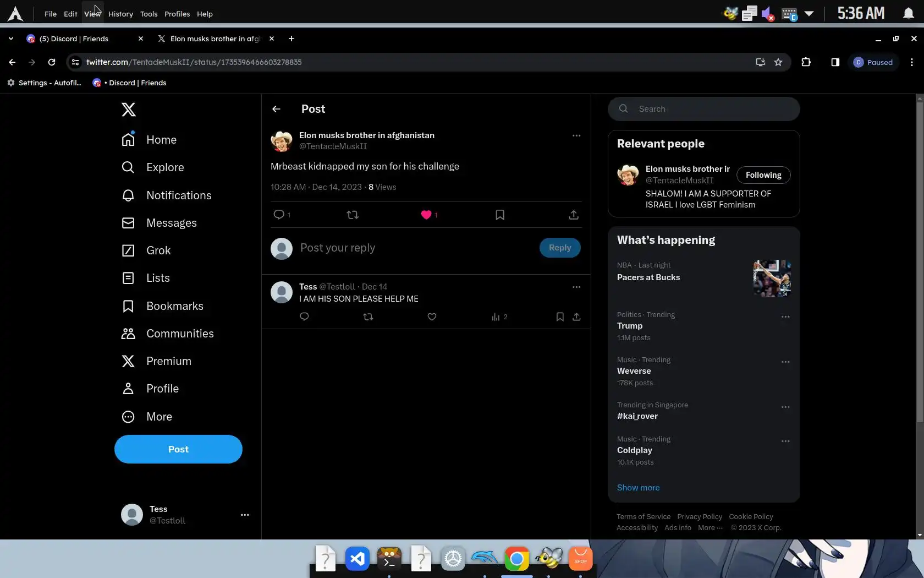Bookmark this page with the star
924x578 pixels.
(778, 62)
